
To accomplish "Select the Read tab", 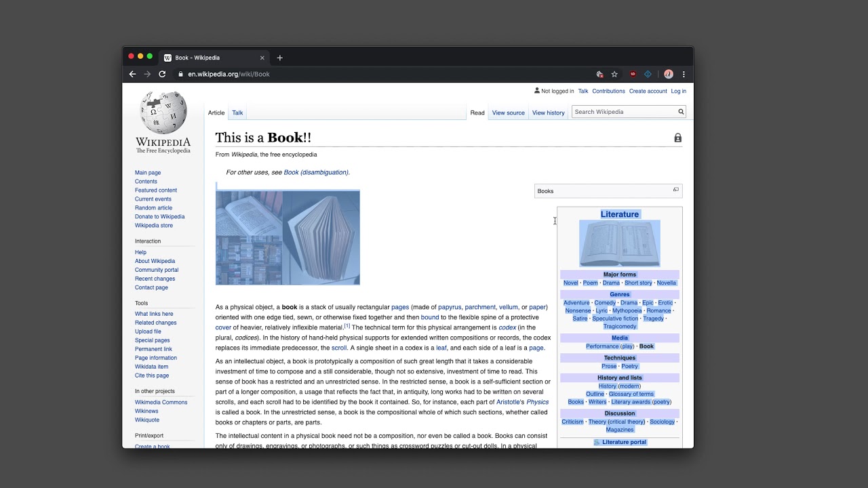I will click(477, 113).
